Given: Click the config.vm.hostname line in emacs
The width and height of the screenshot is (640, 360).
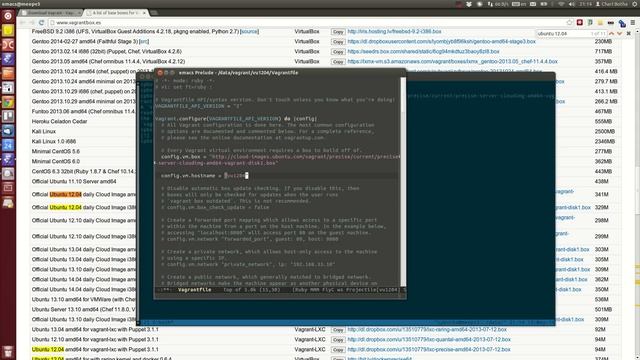Looking at the screenshot, I should coord(276,176).
